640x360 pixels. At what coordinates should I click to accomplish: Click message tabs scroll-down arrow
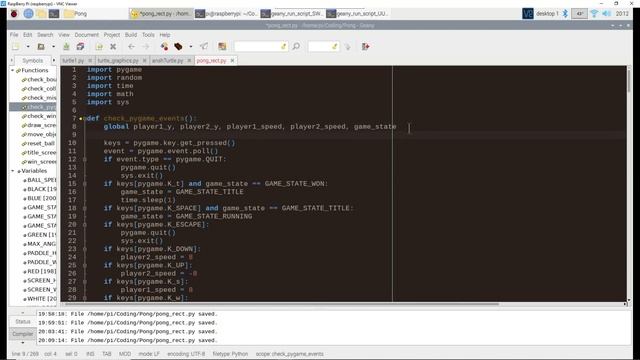point(22,343)
